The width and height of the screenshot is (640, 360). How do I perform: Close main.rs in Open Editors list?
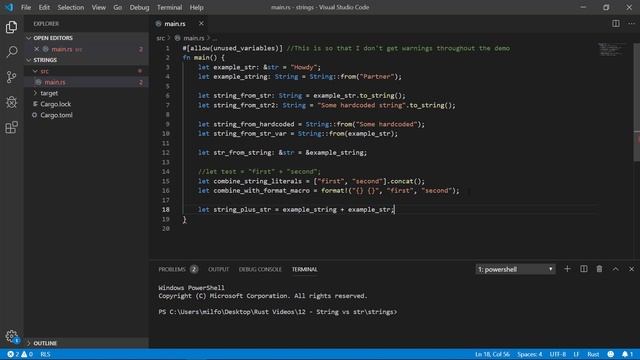pos(36,49)
